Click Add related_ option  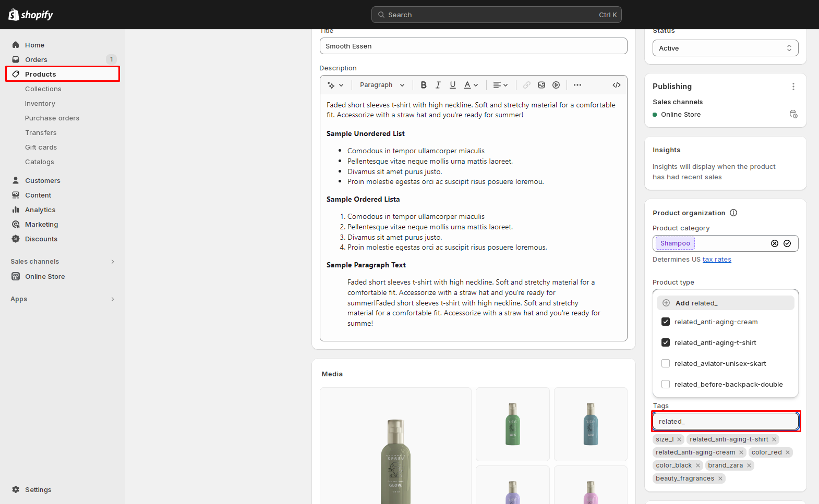click(x=725, y=303)
